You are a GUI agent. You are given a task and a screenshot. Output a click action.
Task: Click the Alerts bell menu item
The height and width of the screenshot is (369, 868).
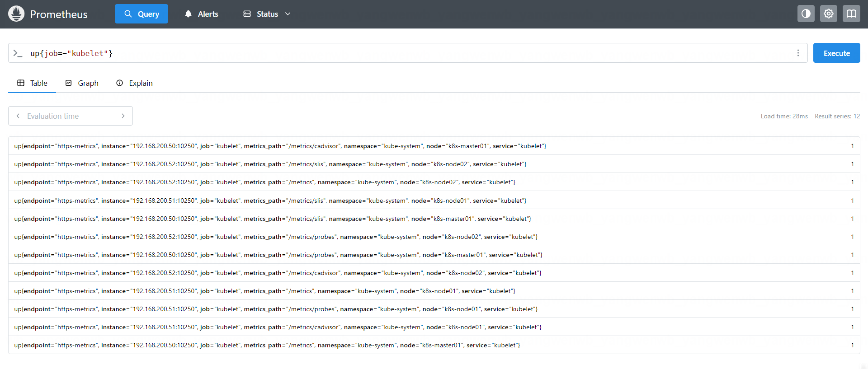[201, 14]
